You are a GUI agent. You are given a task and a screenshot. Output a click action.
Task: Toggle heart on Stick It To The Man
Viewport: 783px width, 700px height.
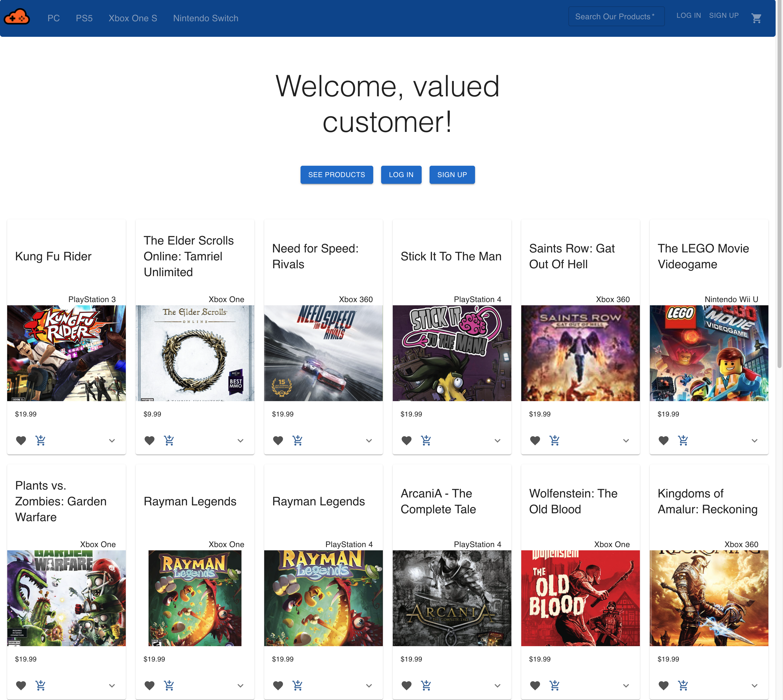click(407, 440)
